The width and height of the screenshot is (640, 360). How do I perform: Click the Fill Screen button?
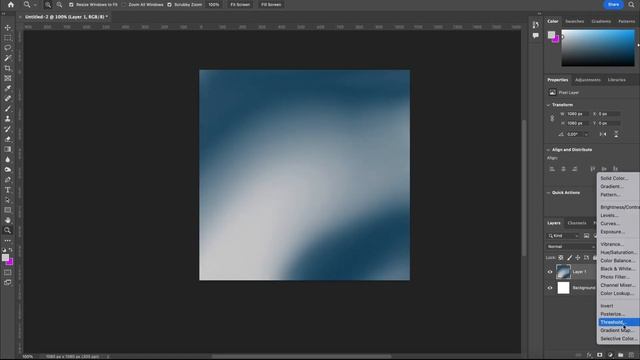[x=271, y=4]
